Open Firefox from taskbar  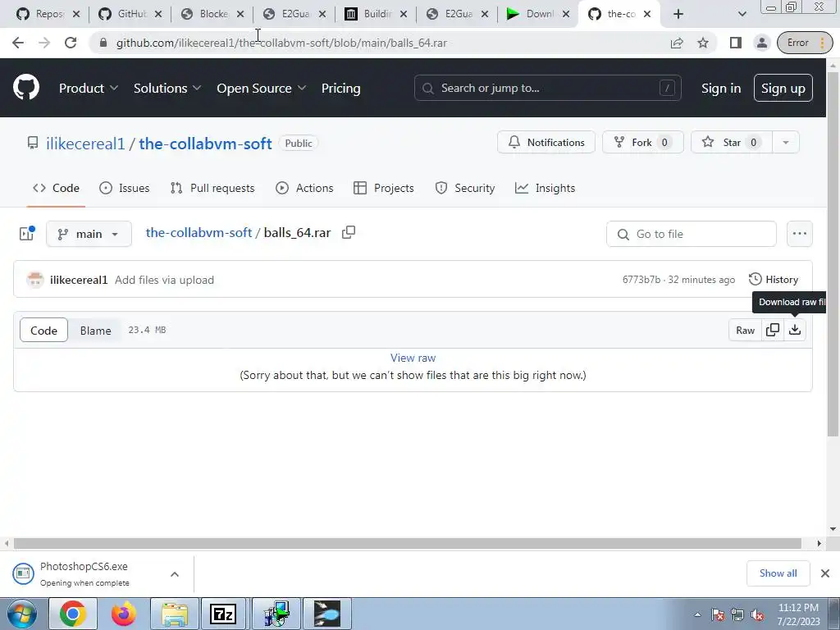(x=124, y=614)
